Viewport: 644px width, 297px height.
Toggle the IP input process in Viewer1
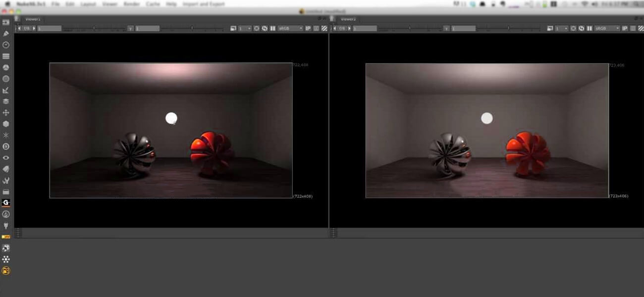click(308, 29)
